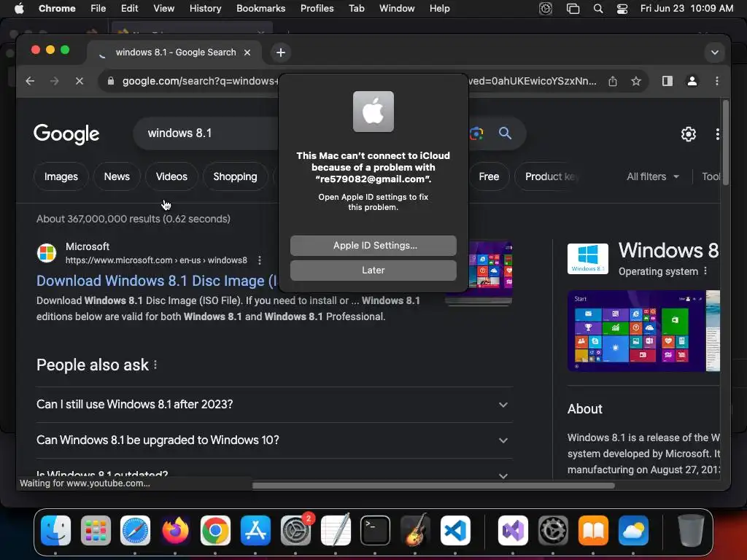Open System Preferences with badge in Dock
This screenshot has height=560, width=747.
click(295, 531)
